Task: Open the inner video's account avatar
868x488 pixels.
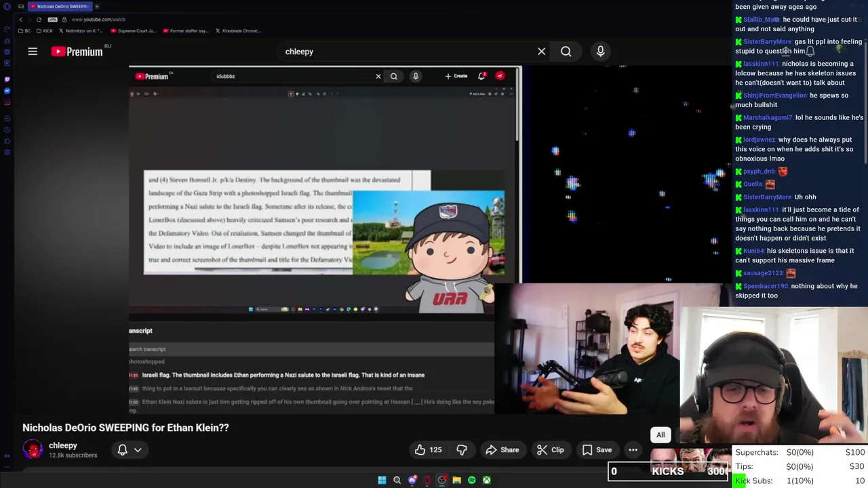Action: pyautogui.click(x=500, y=76)
